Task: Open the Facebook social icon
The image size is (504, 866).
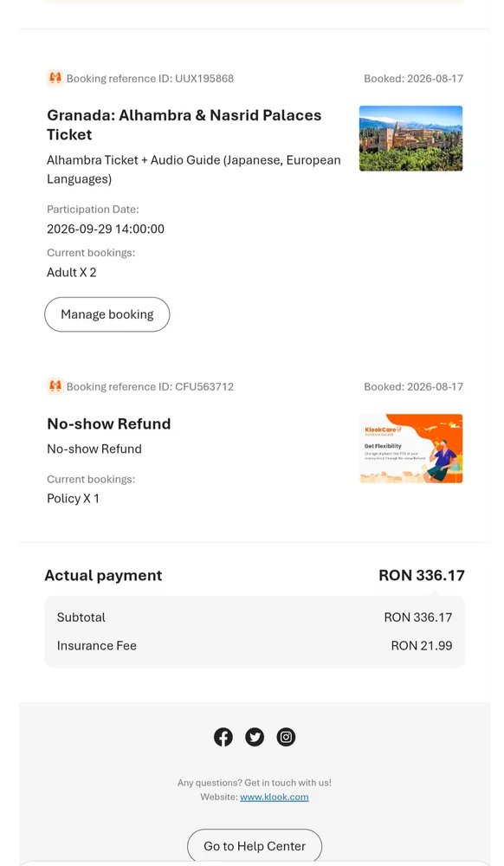Action: click(223, 737)
